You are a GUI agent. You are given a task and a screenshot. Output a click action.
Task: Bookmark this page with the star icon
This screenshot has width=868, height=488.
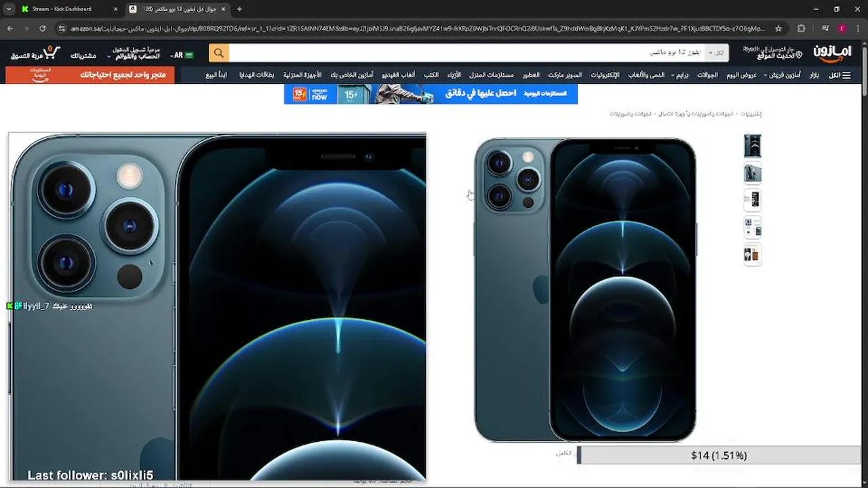(x=778, y=28)
